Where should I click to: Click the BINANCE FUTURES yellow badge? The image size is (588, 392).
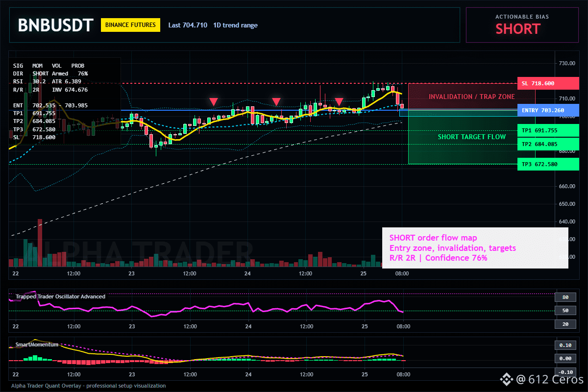(x=130, y=25)
